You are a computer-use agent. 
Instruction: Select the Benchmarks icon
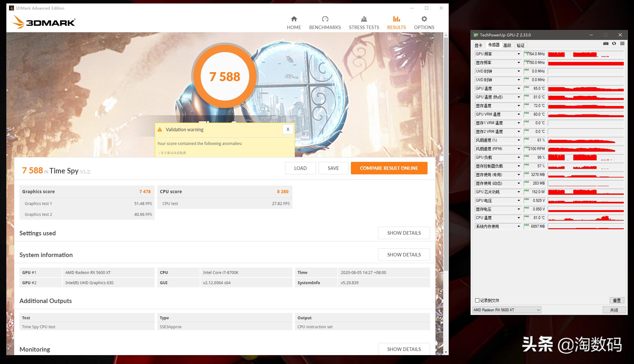click(325, 22)
